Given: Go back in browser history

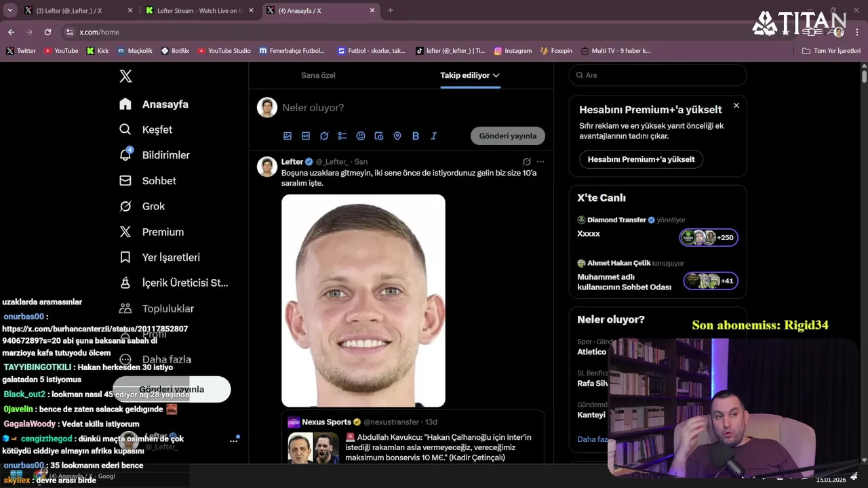Looking at the screenshot, I should [11, 32].
